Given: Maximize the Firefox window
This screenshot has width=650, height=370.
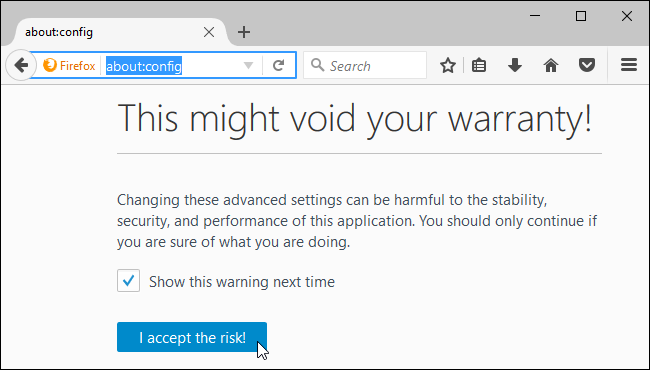Looking at the screenshot, I should (581, 16).
